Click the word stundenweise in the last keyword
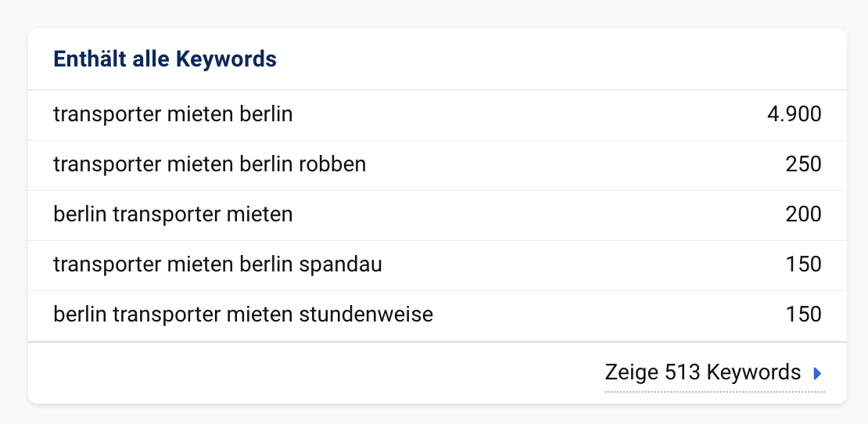 tap(366, 314)
